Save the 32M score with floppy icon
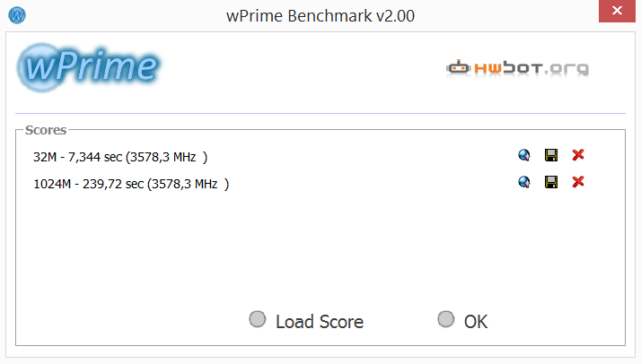Viewport: 641px width, 364px height. pyautogui.click(x=551, y=155)
